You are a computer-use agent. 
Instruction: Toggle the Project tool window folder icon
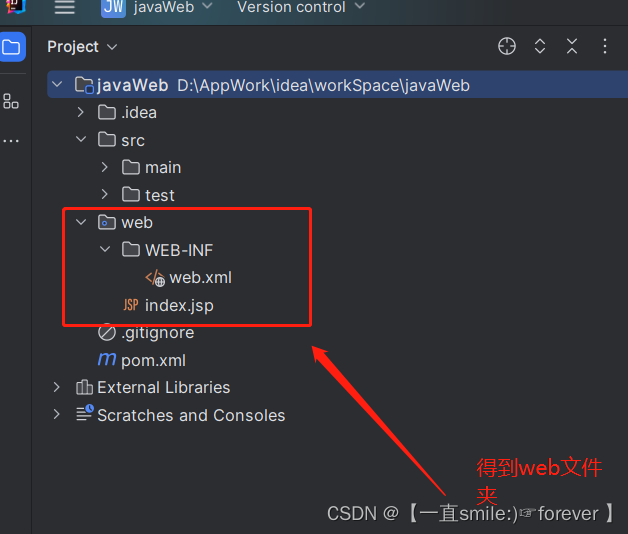pos(11,47)
